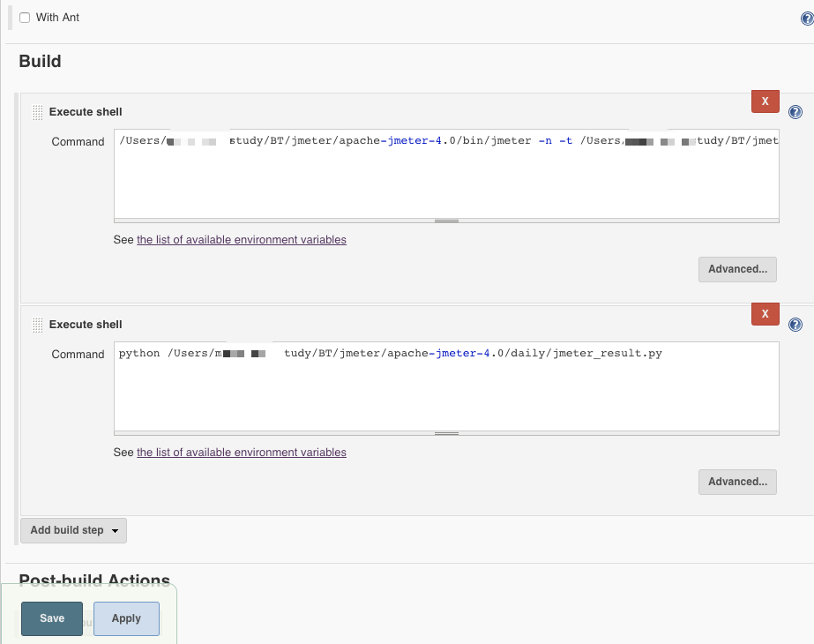Remove the second Execute shell build step
814x644 pixels.
(765, 314)
